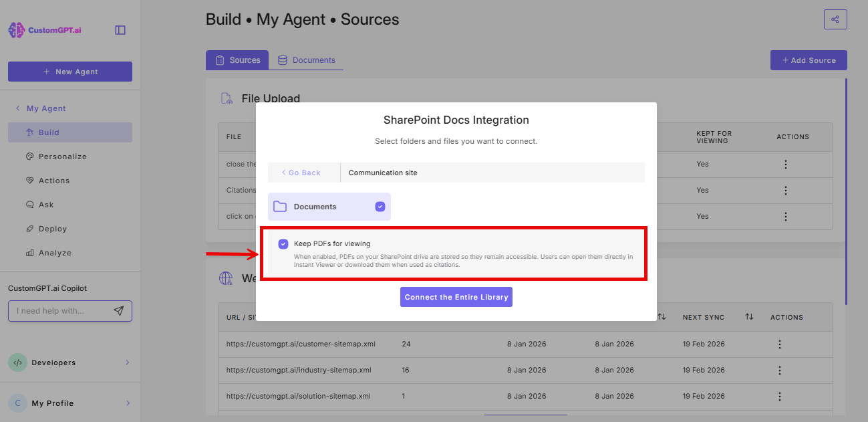Click the page vertical scrollbar
Screen dimensions: 868x422
click(x=847, y=191)
